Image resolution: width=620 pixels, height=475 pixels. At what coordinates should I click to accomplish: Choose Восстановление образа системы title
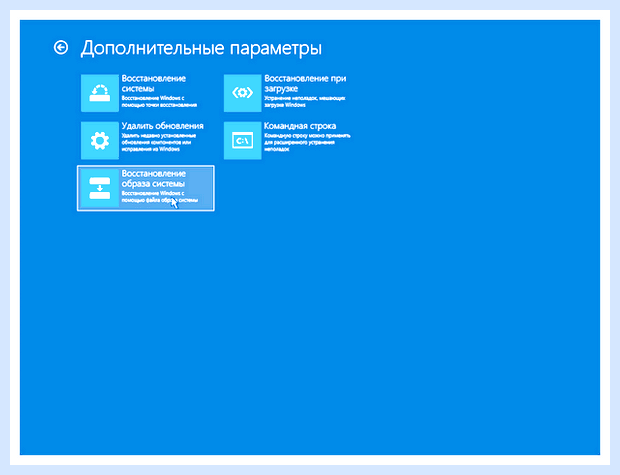tap(153, 178)
